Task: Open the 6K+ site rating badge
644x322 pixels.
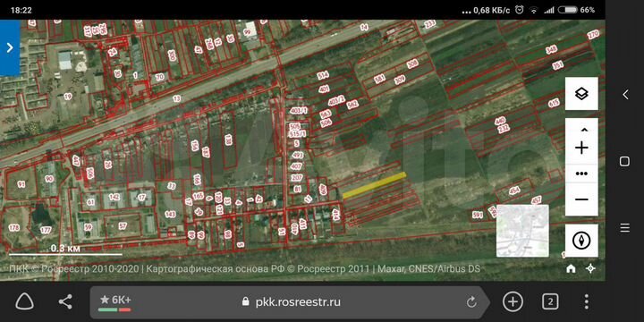Action: pos(115,302)
